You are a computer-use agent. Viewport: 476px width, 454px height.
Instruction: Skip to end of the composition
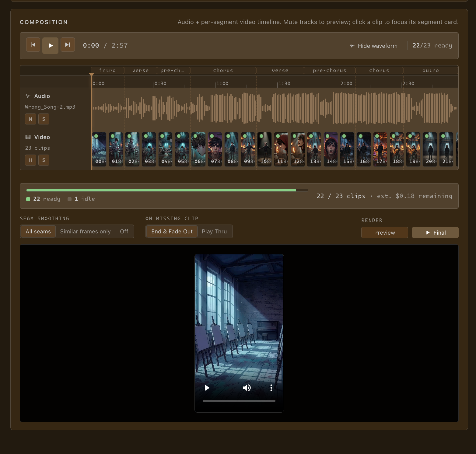(68, 45)
